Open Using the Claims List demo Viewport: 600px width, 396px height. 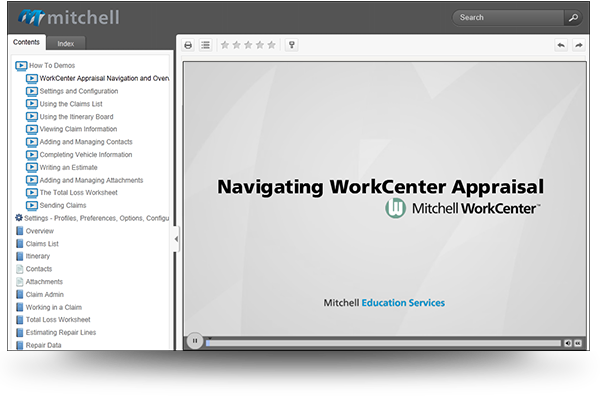coord(71,104)
